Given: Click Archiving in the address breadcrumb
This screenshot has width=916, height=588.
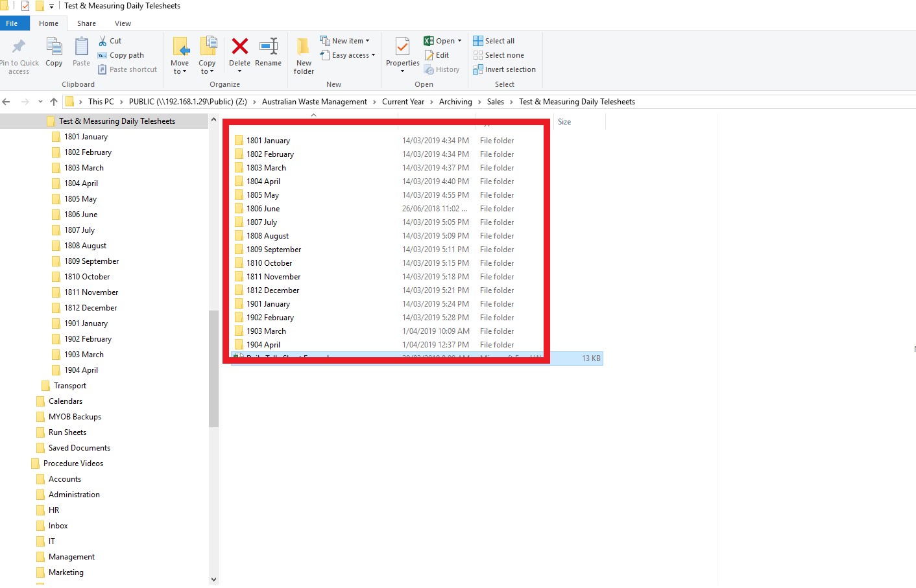Looking at the screenshot, I should (x=455, y=102).
